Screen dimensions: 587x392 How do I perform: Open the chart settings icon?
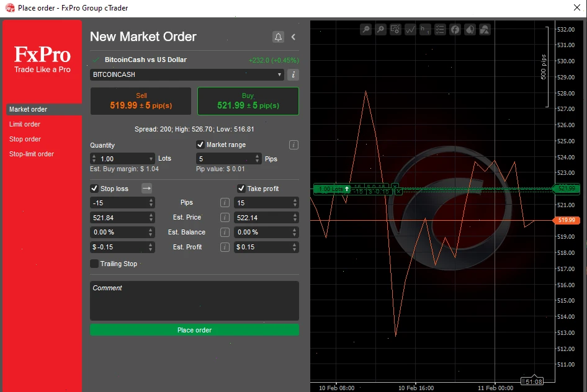[395, 29]
